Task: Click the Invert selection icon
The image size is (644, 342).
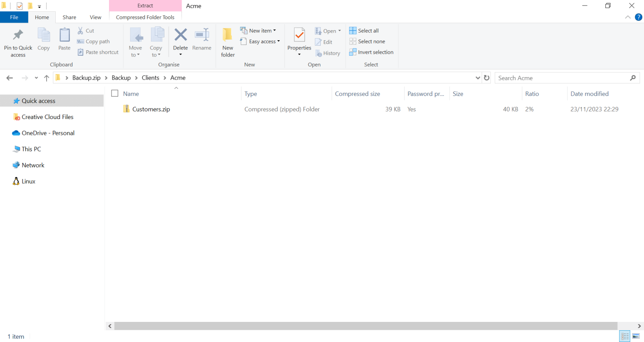Action: click(371, 52)
